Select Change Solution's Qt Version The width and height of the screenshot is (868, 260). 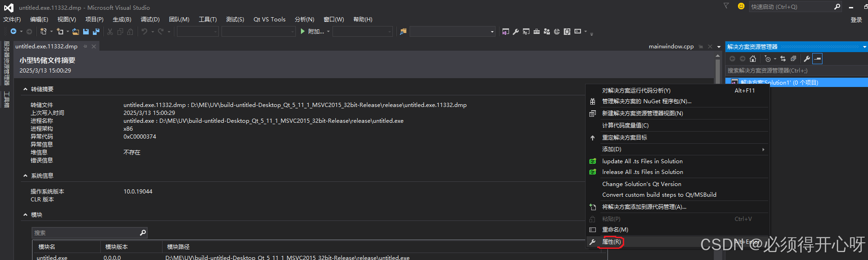(x=678, y=184)
